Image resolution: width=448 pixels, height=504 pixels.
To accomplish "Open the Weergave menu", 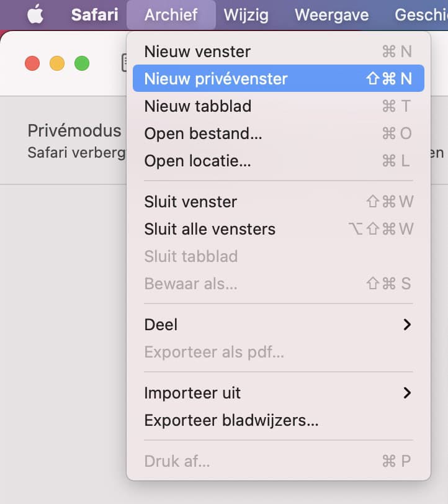I will tap(331, 15).
